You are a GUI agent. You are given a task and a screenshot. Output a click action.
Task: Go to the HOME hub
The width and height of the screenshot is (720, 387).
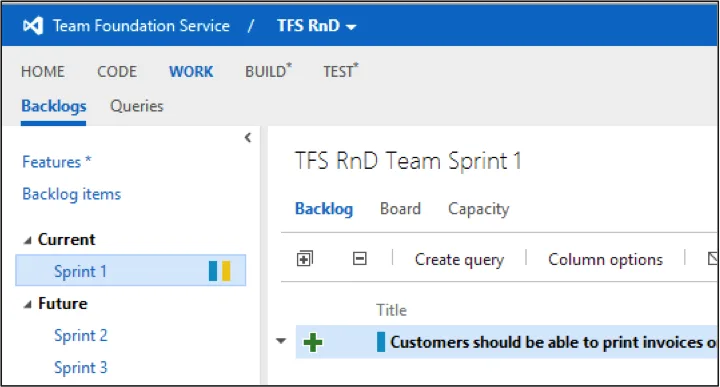pos(43,72)
